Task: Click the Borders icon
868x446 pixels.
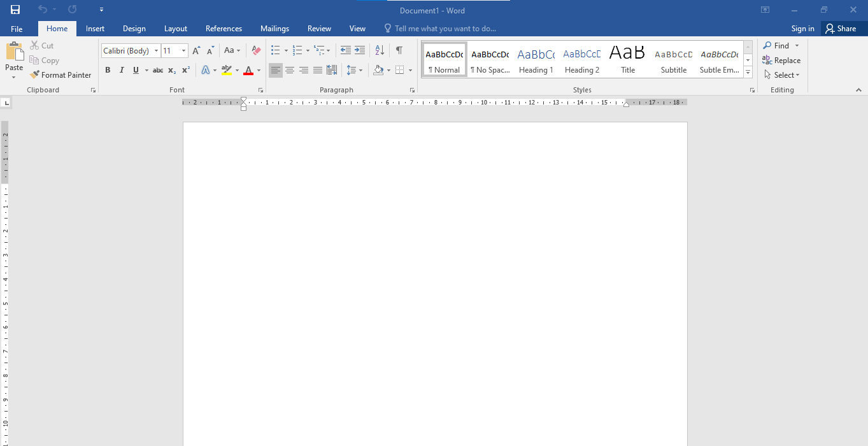Action: point(399,70)
